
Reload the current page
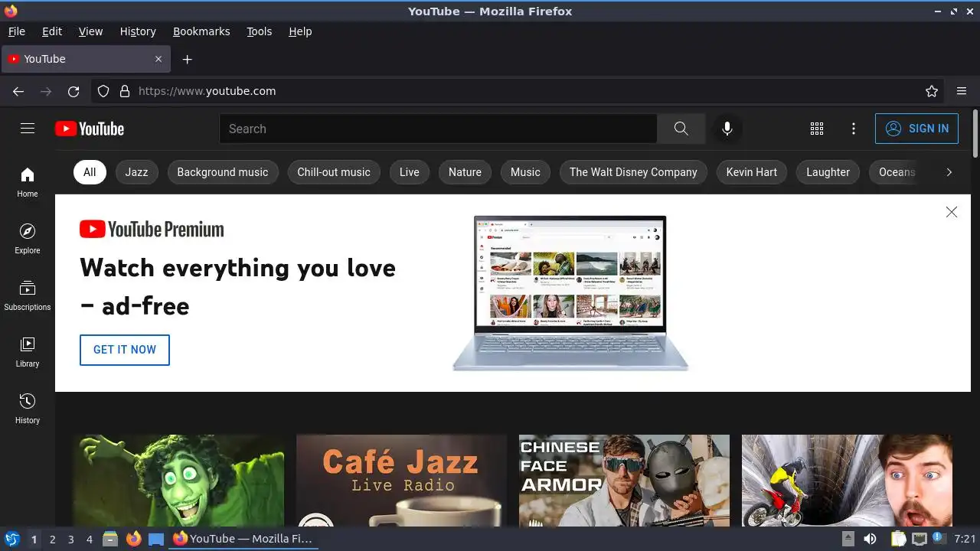(73, 91)
